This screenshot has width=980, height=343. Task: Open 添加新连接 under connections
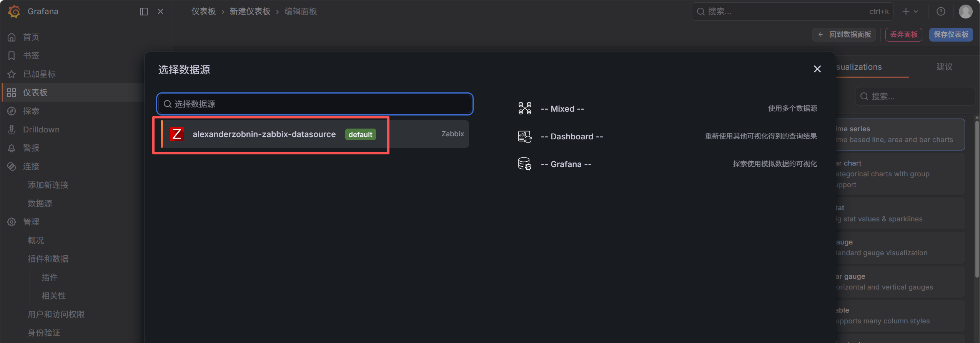(48, 185)
